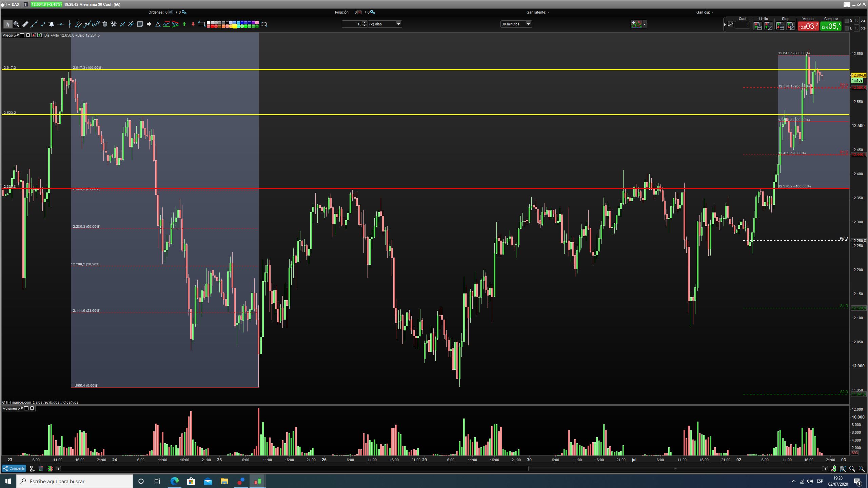Click the trash delete objects icon
The image size is (868, 488).
click(105, 24)
